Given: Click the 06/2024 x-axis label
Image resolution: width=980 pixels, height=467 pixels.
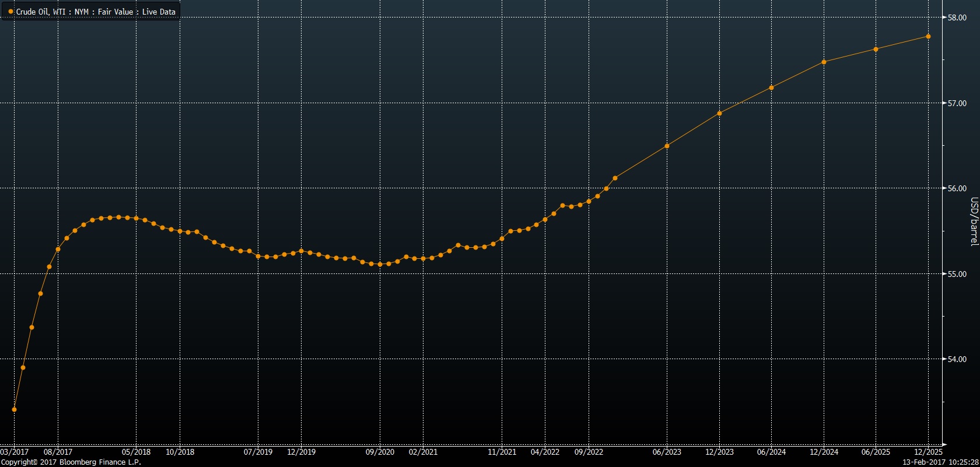Looking at the screenshot, I should pyautogui.click(x=771, y=452).
